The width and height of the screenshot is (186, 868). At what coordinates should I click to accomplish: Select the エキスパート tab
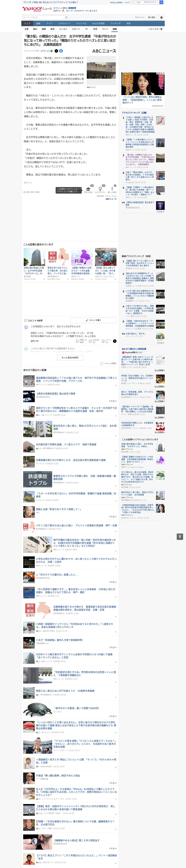tap(64, 24)
